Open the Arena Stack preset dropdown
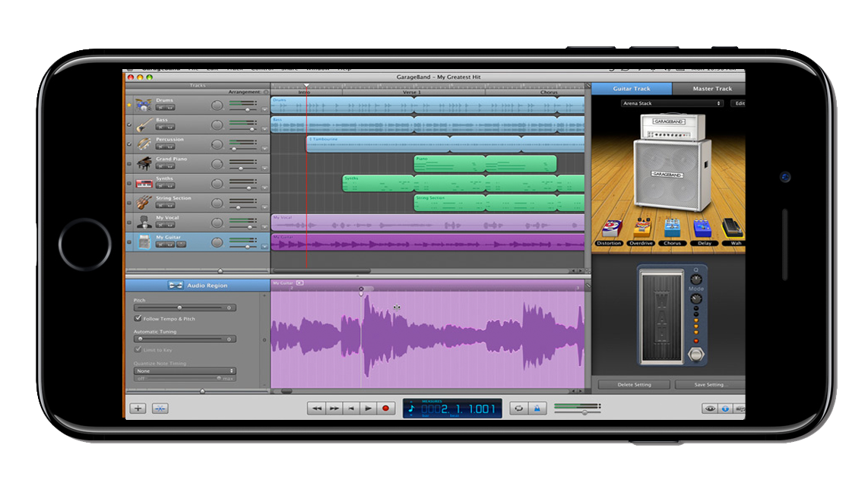The width and height of the screenshot is (868, 489). pyautogui.click(x=671, y=103)
